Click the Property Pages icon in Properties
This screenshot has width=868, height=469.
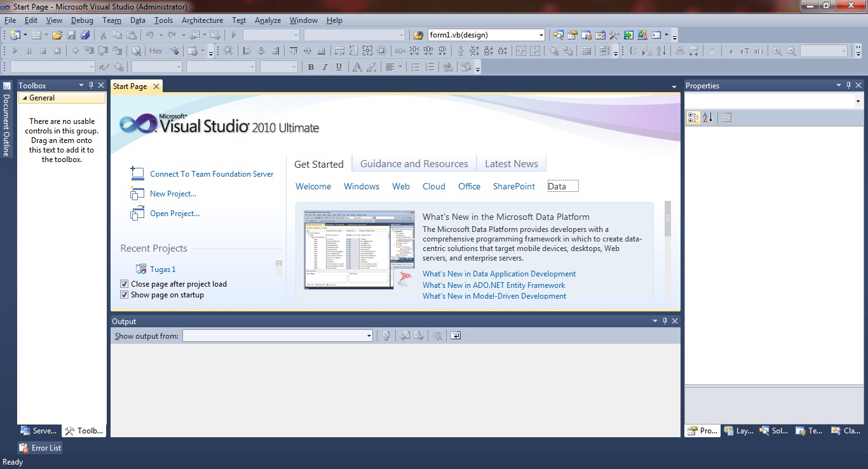coord(727,118)
